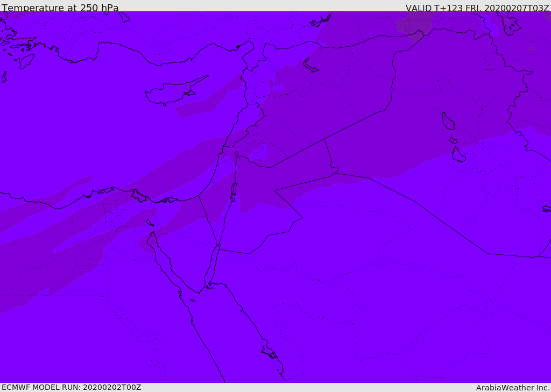Click the 'ECMWF MODEL RUN: 20200202T00Z' footer text
The width and height of the screenshot is (551, 392).
click(x=72, y=388)
